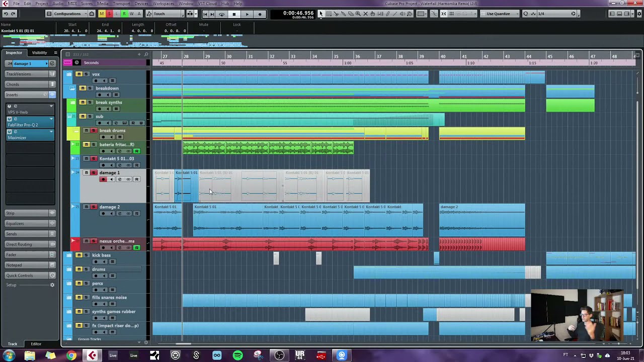Click the Record transport button
The height and width of the screenshot is (362, 644).
pos(260,14)
